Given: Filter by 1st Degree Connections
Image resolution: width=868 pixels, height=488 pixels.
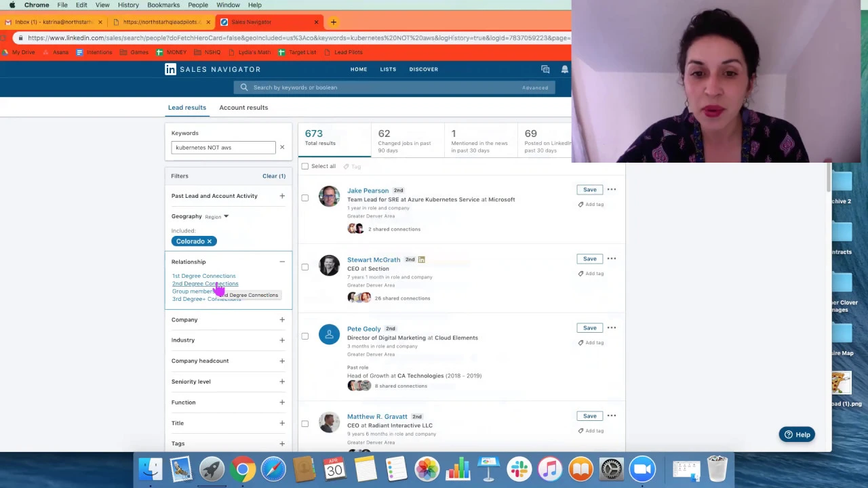Looking at the screenshot, I should 204,276.
